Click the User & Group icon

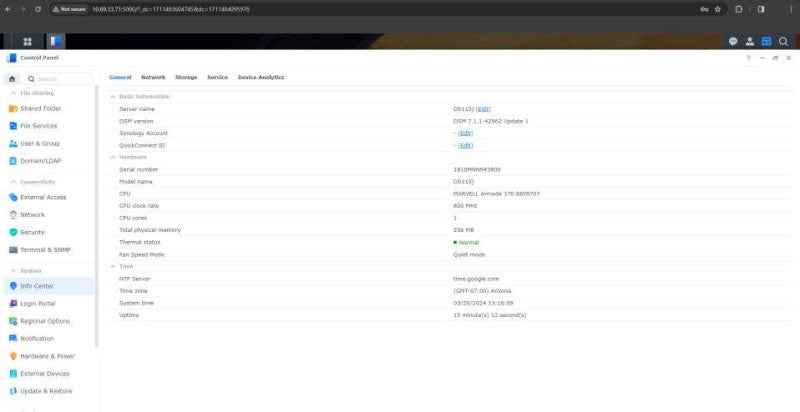pos(13,144)
